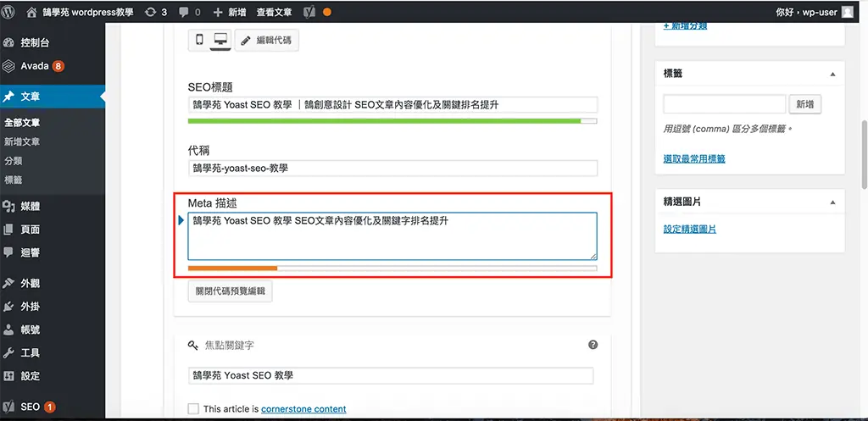Click the Avada sidebar icon

coord(8,66)
